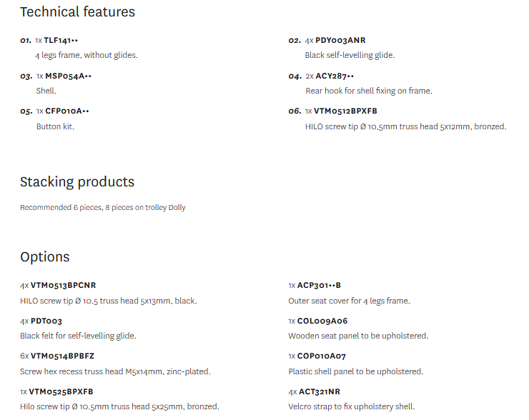Click the recommended stacking pieces text
529x420 pixels.
coord(102,208)
